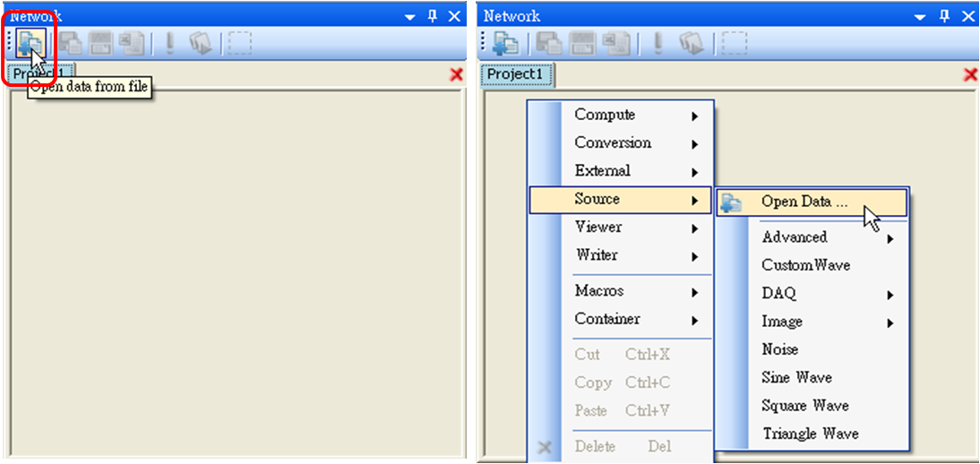Viewport: 980px width, 464px height.
Task: Open the right Network panel title dropdown arrow
Action: 920,16
